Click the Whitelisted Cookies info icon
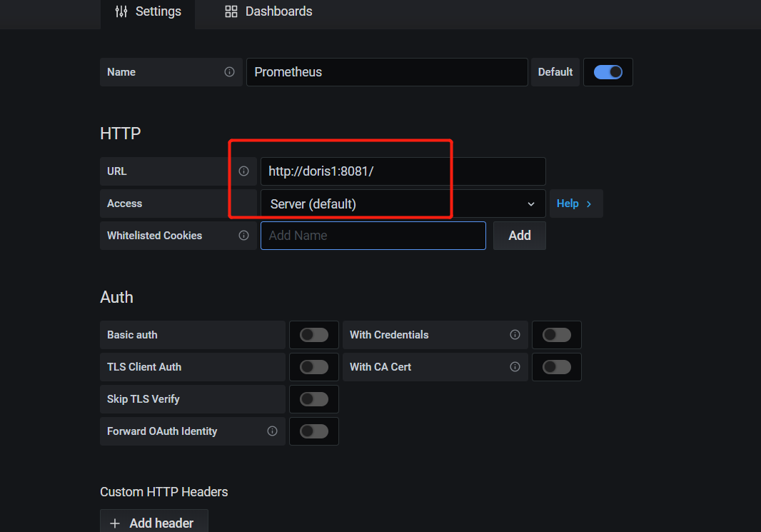 click(243, 236)
